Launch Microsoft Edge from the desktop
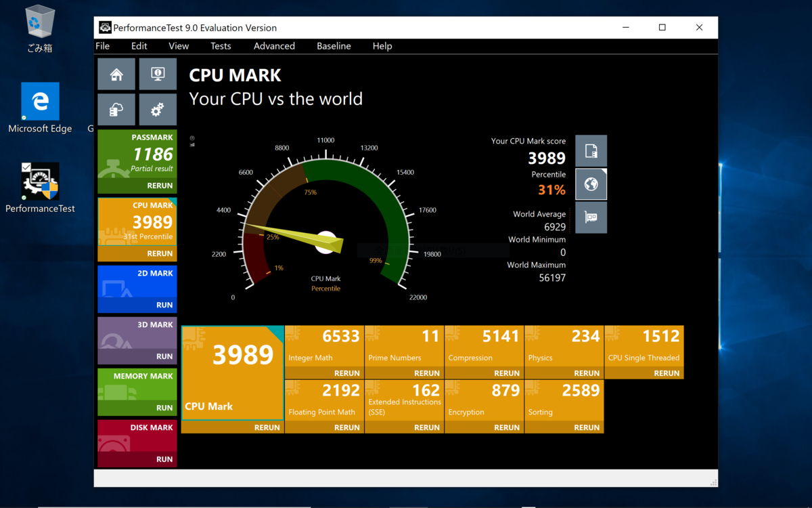Viewport: 812px width, 508px height. point(40,108)
